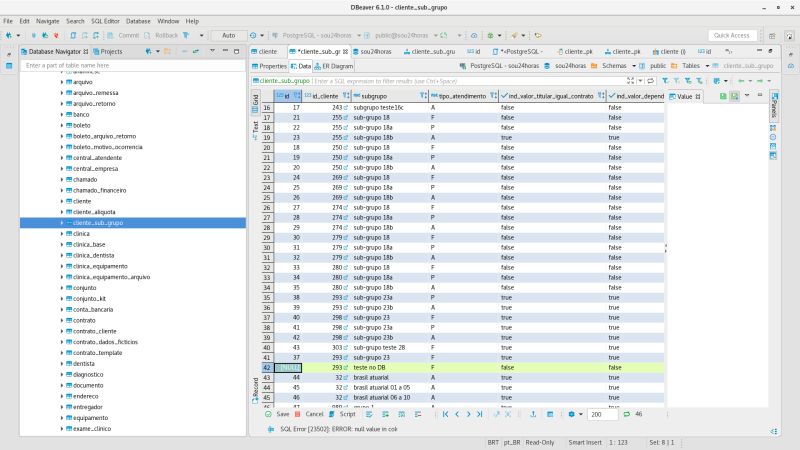Click the table name filter field
Image resolution: width=800 pixels, height=450 pixels.
[133, 65]
